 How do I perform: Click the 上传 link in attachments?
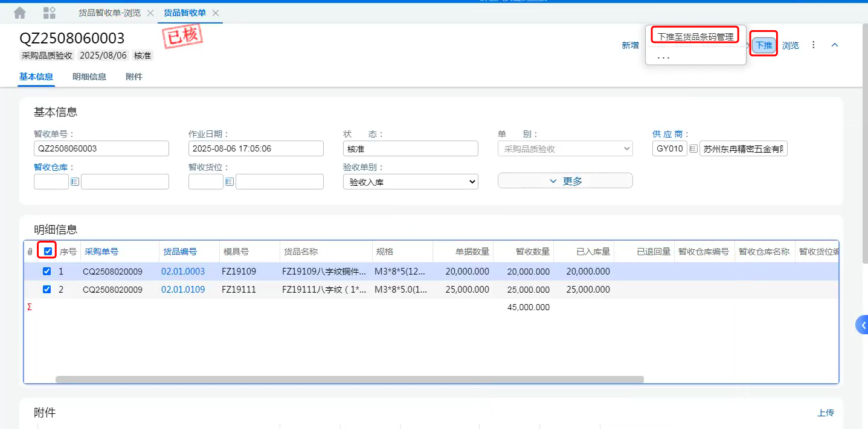point(825,413)
